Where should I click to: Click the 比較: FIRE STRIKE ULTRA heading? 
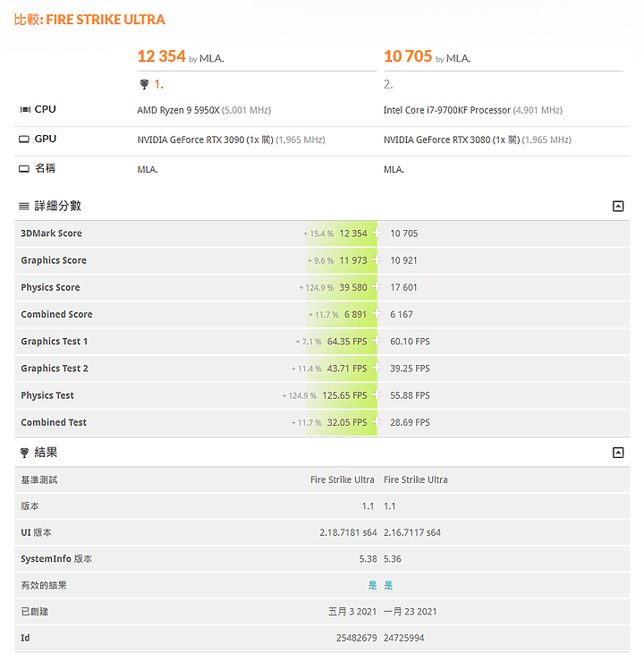89,20
